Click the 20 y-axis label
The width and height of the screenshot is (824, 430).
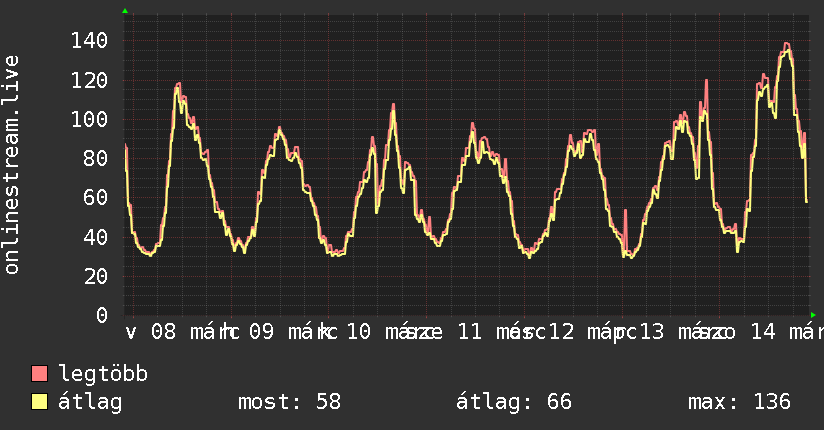point(96,276)
